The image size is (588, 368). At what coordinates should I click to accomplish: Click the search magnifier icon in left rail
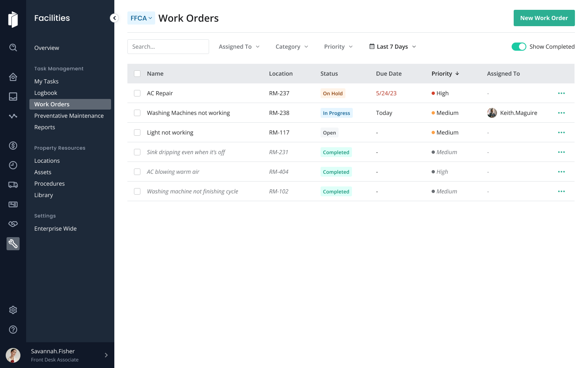pos(13,48)
